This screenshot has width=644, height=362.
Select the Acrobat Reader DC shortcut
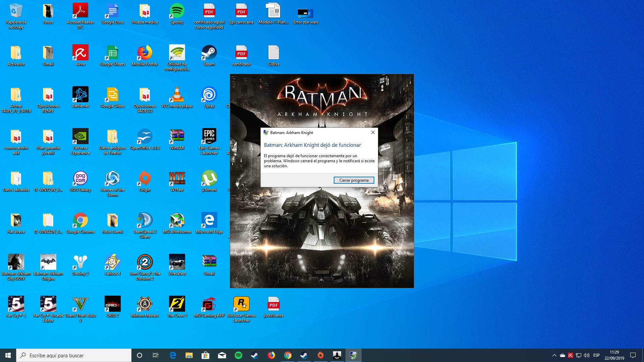click(80, 16)
